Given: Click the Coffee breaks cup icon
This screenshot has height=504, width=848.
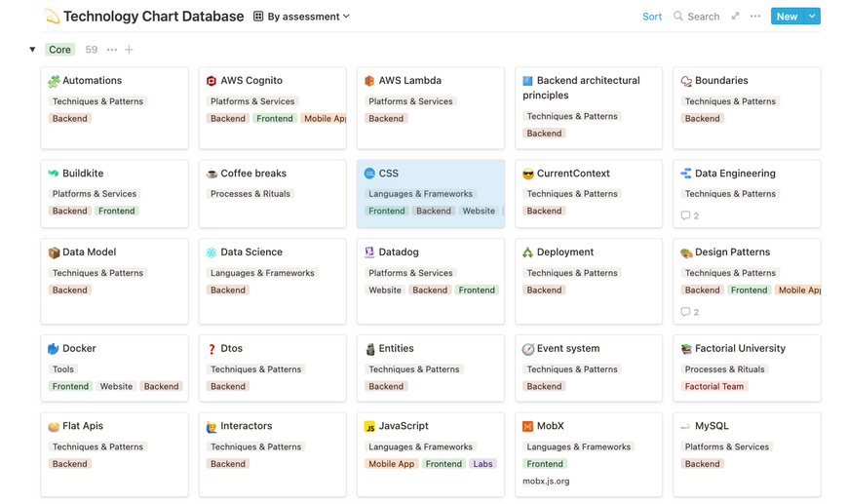Looking at the screenshot, I should tap(212, 174).
